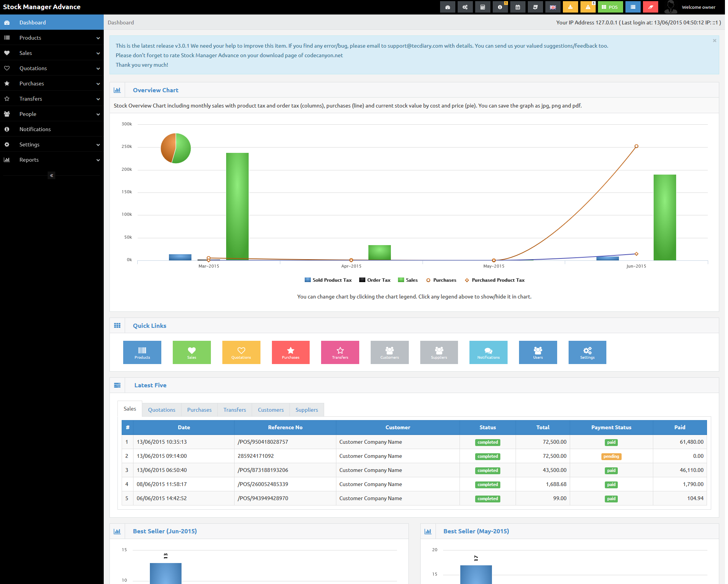This screenshot has height=584, width=728.
Task: Toggle Sold Product Tax legend item
Action: click(x=328, y=280)
